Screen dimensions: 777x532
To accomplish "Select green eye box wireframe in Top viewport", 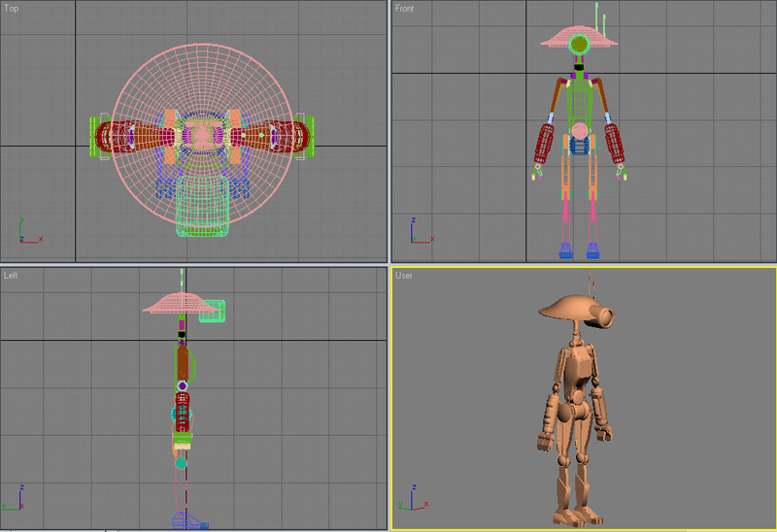I will tap(203, 205).
